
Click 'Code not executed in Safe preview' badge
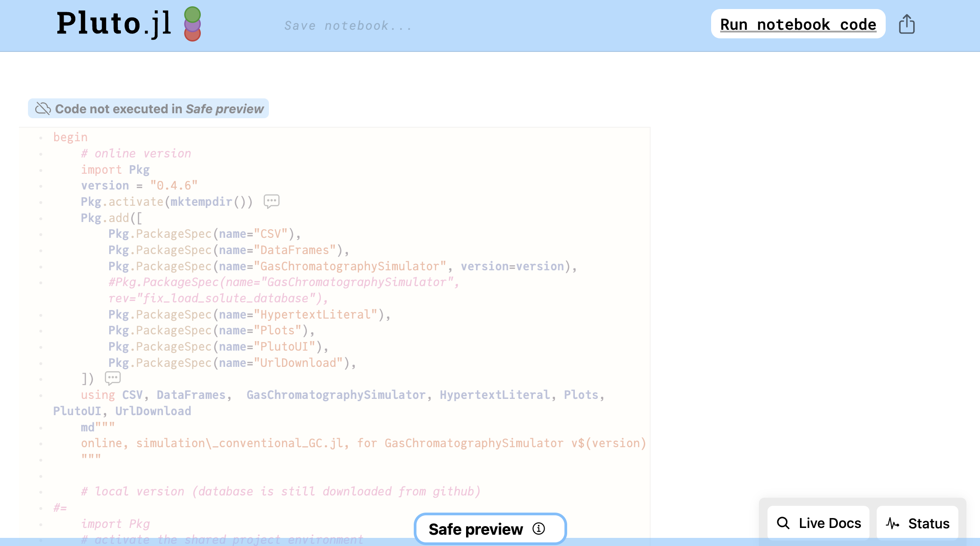148,109
